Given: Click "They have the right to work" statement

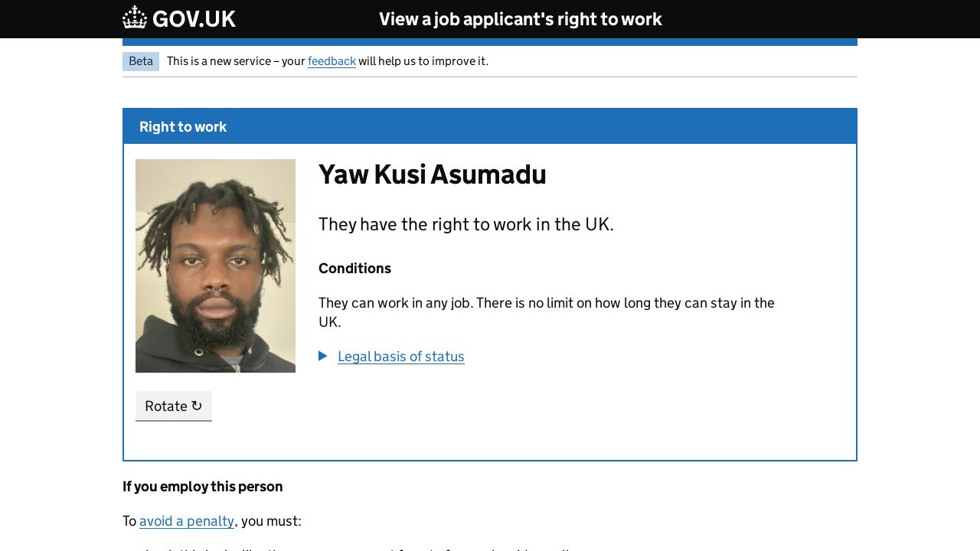Looking at the screenshot, I should pos(465,224).
